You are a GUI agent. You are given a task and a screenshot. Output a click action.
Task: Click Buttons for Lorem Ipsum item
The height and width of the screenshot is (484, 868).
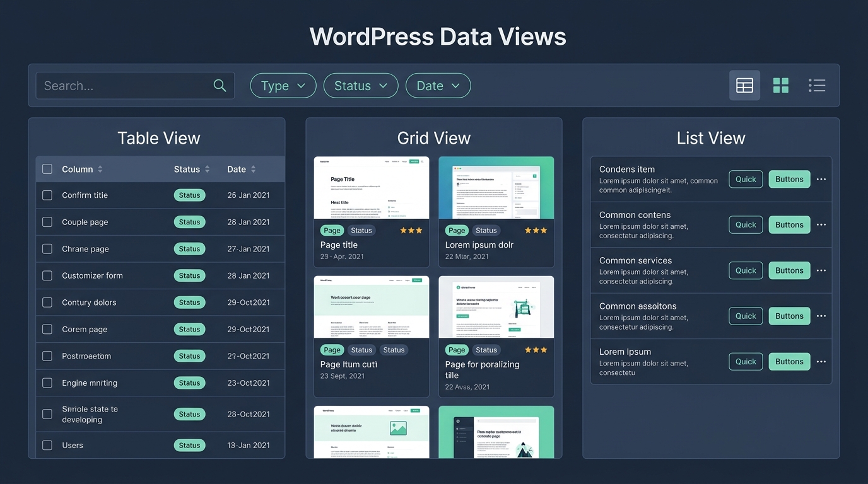pyautogui.click(x=789, y=362)
